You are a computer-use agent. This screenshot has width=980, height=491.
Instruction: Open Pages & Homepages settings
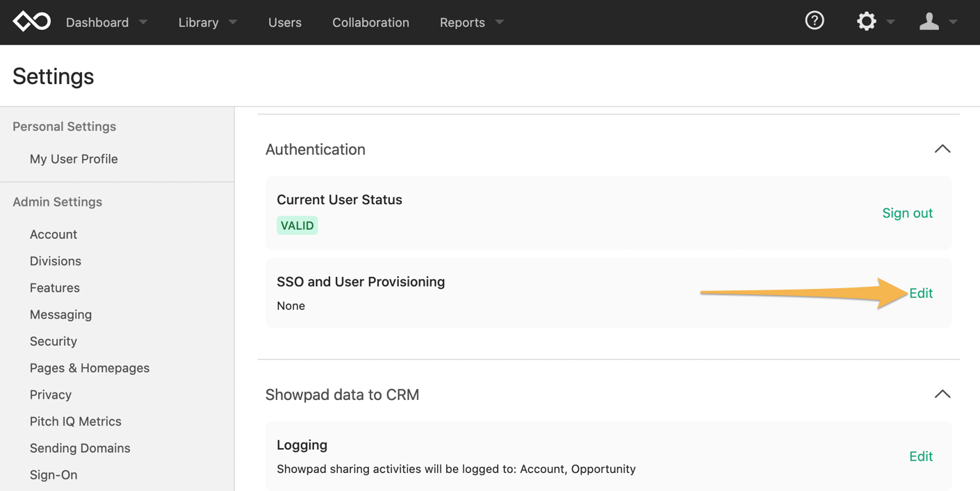(90, 368)
